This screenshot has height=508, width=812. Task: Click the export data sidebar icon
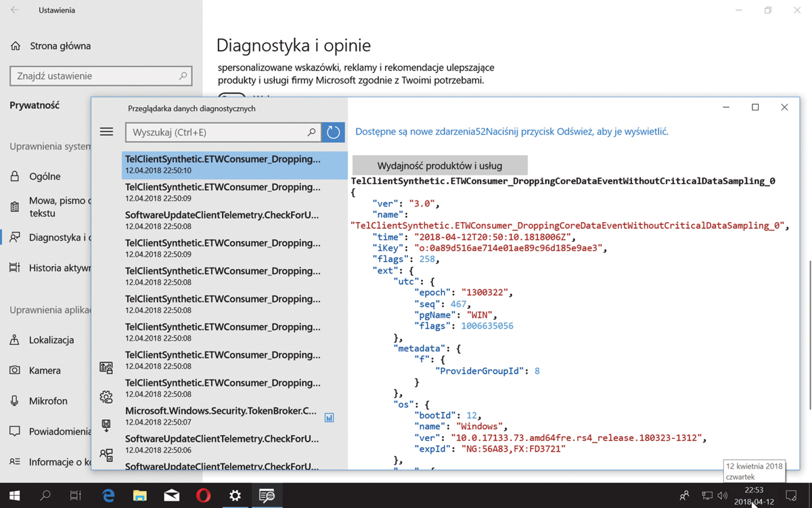click(106, 425)
